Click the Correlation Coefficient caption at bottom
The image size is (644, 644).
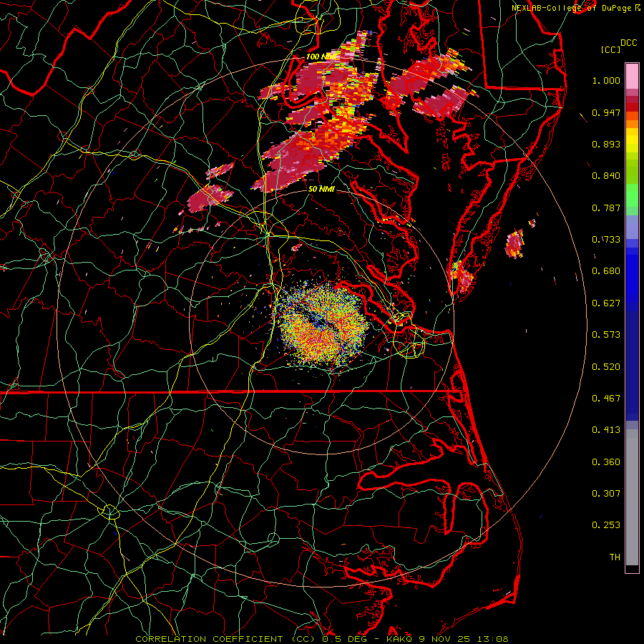[322, 639]
